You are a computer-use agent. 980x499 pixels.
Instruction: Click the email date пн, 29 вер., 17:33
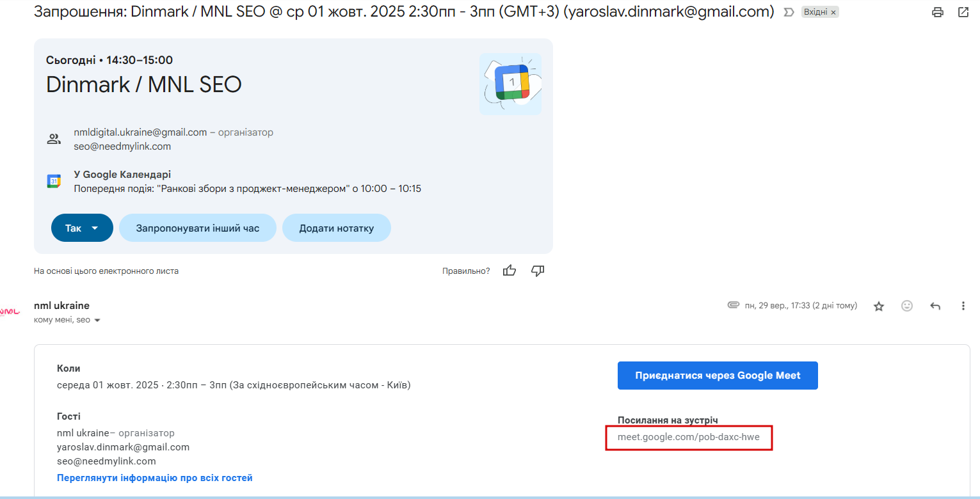coord(801,306)
